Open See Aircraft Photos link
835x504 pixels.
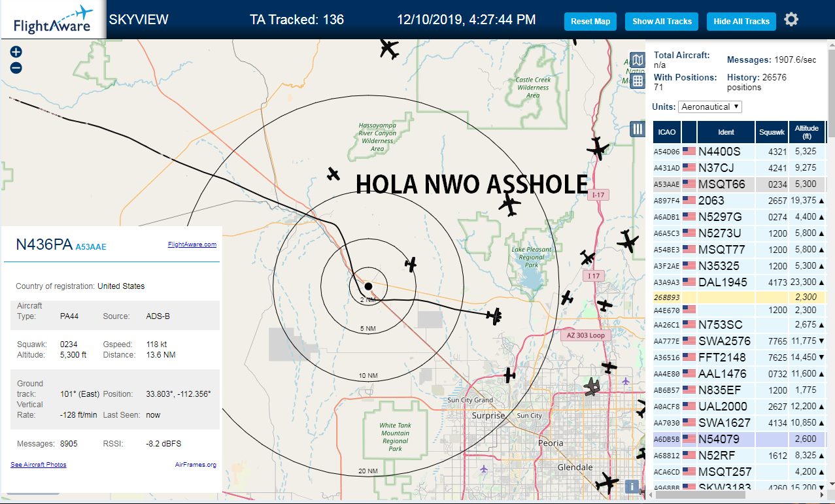(39, 465)
